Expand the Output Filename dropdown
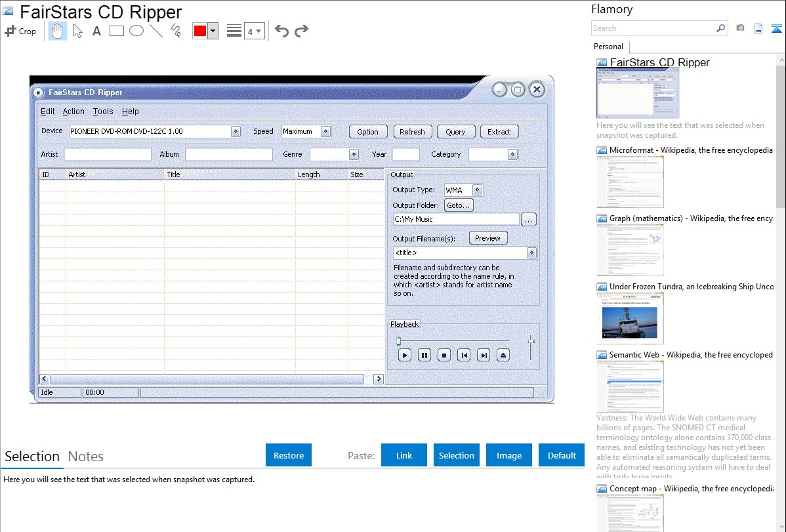786x532 pixels. pos(532,253)
